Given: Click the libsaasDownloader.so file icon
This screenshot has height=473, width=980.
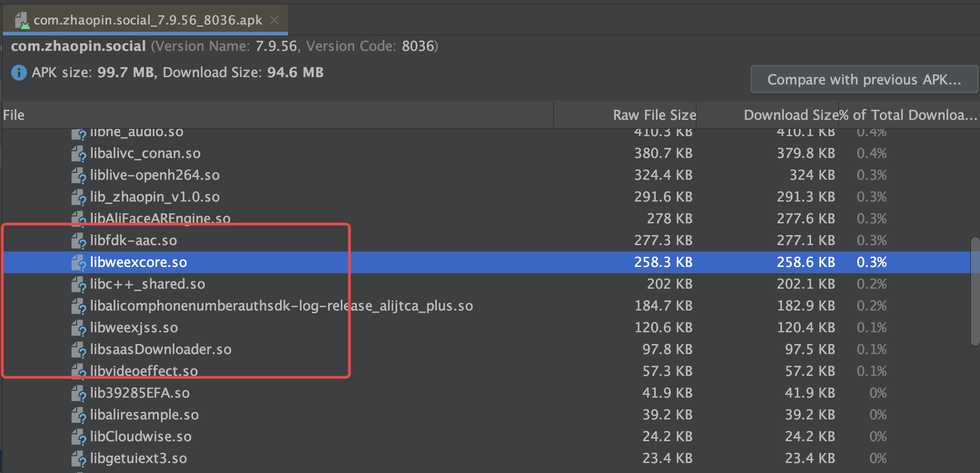Looking at the screenshot, I should click(x=79, y=350).
